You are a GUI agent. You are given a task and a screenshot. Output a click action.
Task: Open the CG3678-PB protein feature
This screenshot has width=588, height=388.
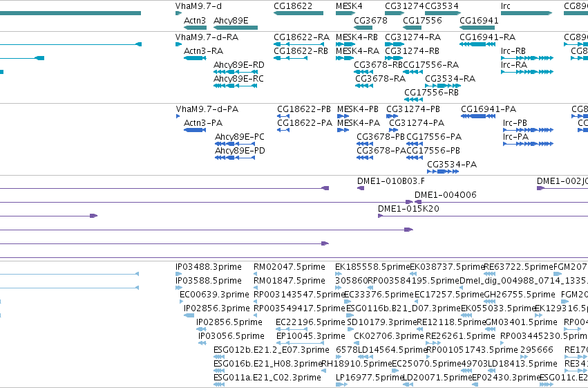(365, 144)
